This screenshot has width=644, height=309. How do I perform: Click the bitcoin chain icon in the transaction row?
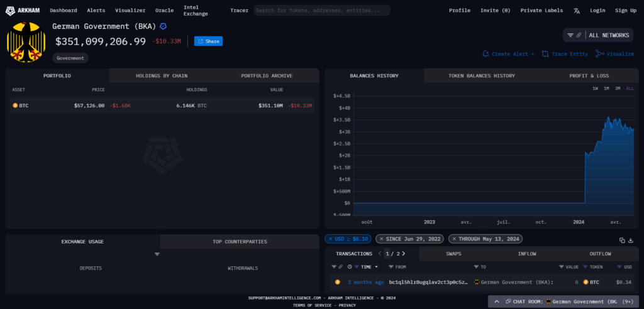pyautogui.click(x=338, y=282)
